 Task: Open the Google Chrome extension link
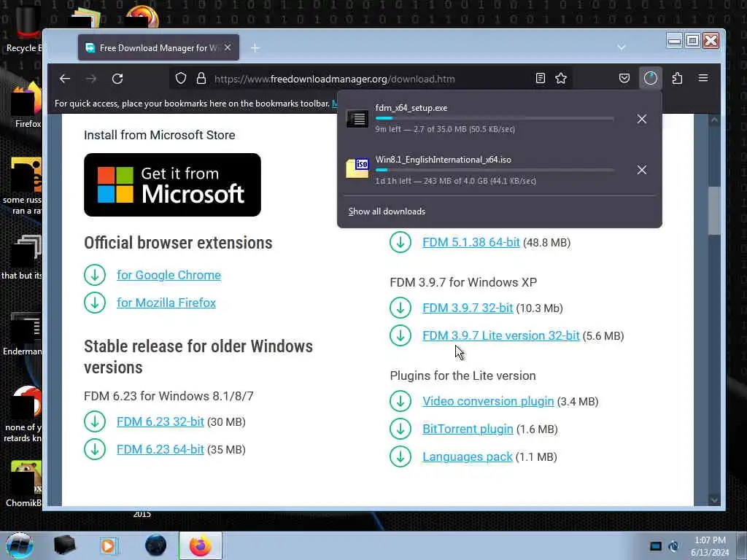169,275
